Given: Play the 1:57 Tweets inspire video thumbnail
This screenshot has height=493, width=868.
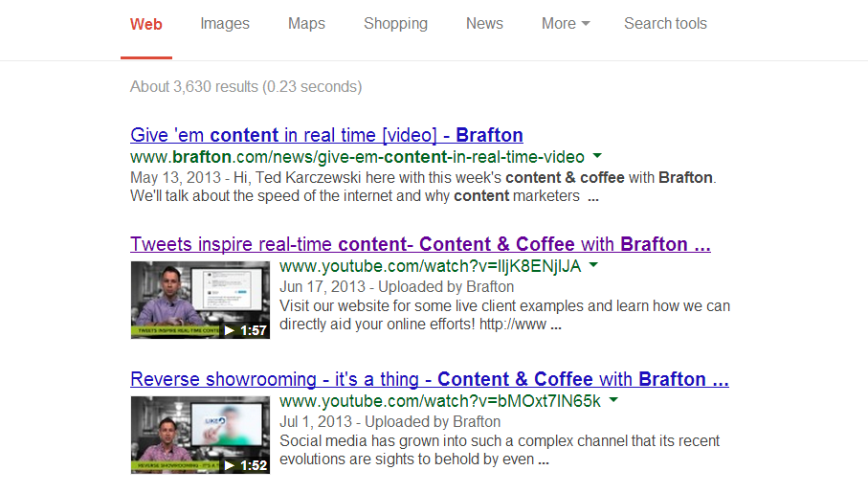Looking at the screenshot, I should coord(200,300).
